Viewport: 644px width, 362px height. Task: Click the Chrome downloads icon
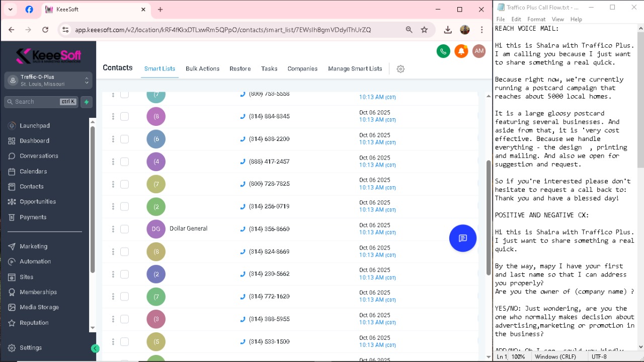pos(448,30)
